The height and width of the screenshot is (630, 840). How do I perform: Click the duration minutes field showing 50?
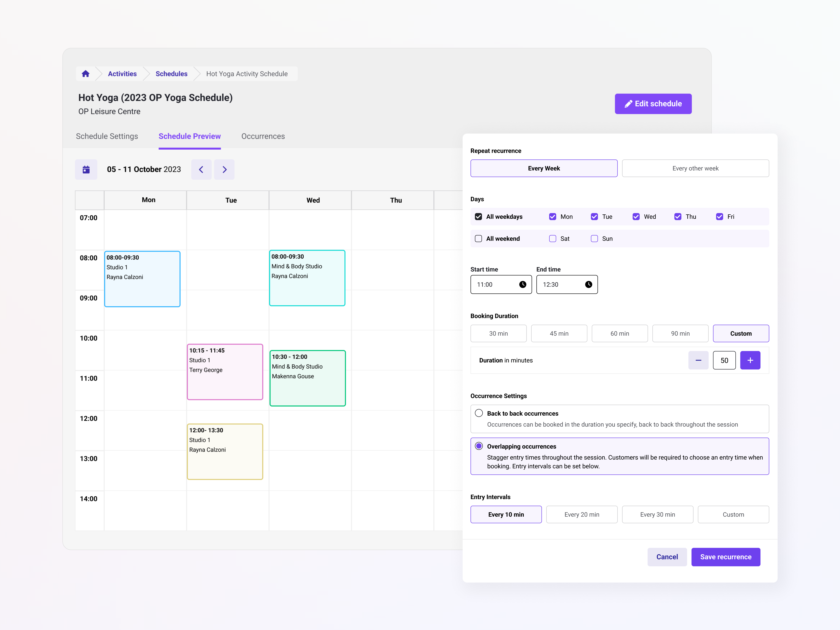[724, 360]
